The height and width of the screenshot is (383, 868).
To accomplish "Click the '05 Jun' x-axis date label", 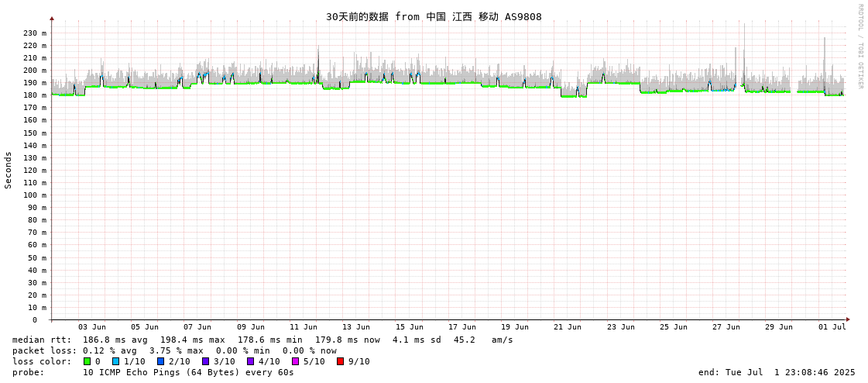I will point(145,327).
